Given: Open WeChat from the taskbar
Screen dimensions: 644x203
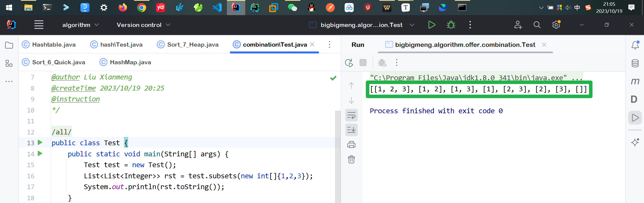Looking at the screenshot, I should click(293, 8).
